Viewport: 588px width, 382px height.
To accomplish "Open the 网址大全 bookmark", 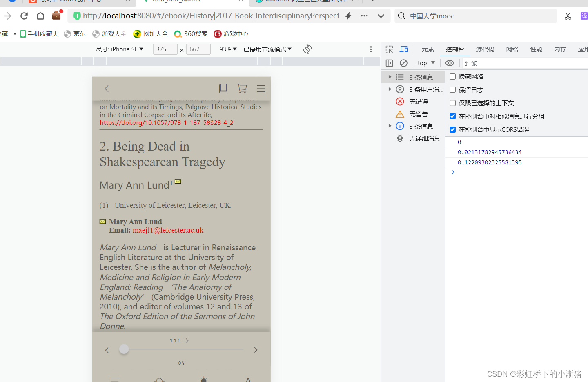I will (151, 33).
